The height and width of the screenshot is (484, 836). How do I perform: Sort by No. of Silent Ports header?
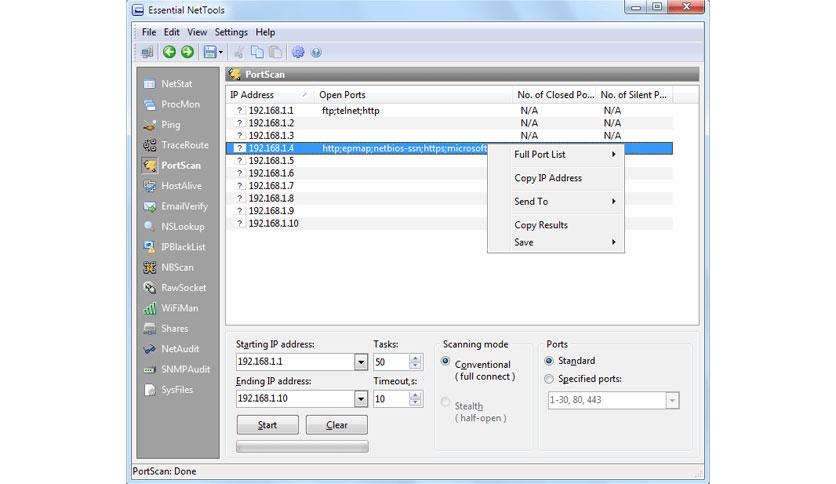point(634,95)
